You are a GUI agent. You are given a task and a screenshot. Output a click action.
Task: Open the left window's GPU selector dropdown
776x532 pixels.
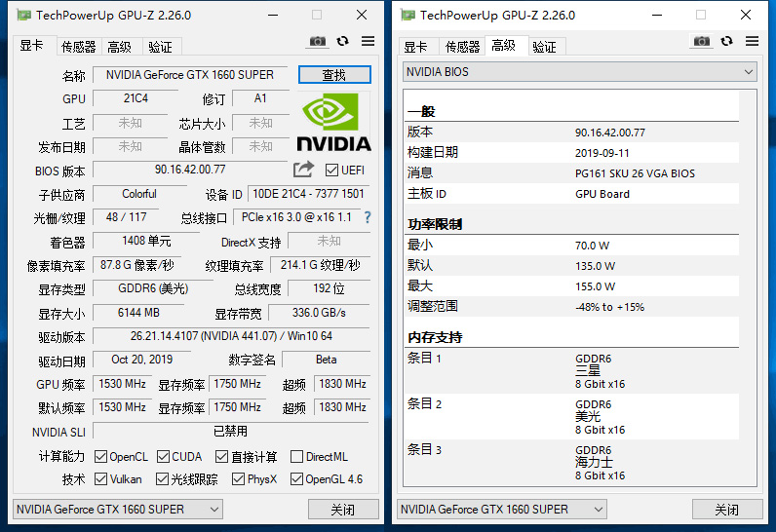click(x=118, y=509)
